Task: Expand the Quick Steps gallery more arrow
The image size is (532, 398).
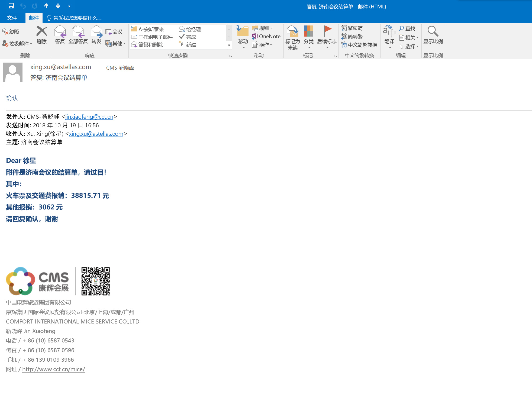Action: point(229,46)
